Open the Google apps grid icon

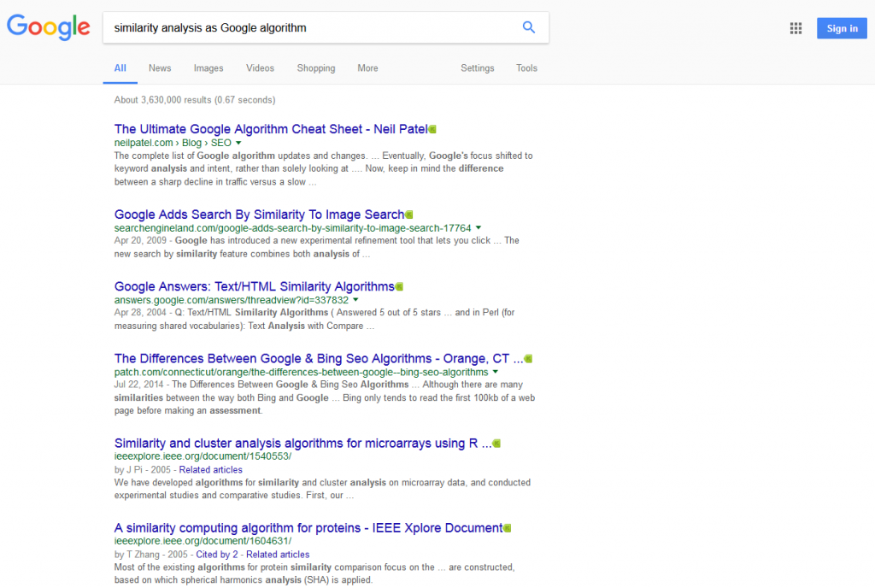tap(796, 28)
